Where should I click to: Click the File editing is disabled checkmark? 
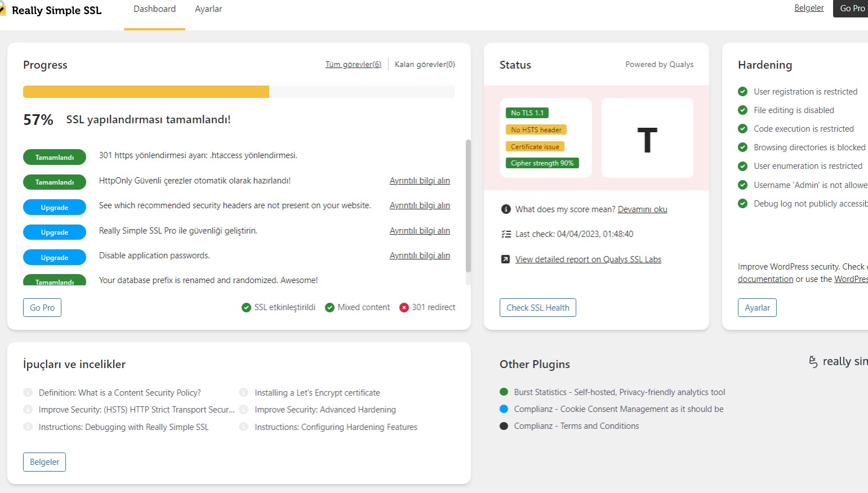coord(742,110)
